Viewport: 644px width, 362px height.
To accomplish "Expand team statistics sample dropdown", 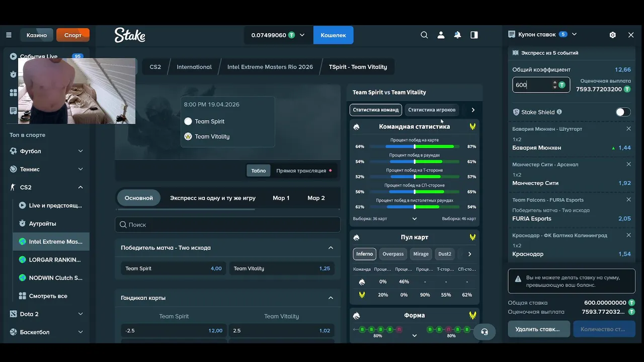I will [415, 219].
